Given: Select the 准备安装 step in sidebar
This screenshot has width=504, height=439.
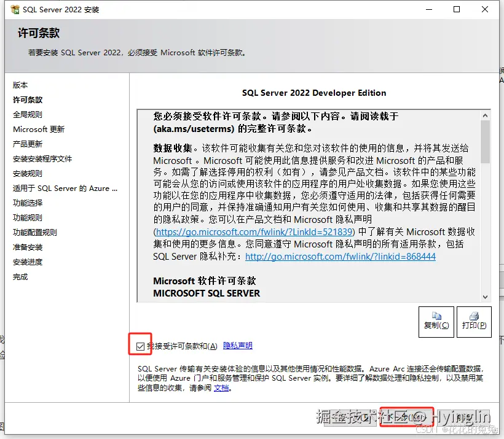Looking at the screenshot, I should [27, 247].
